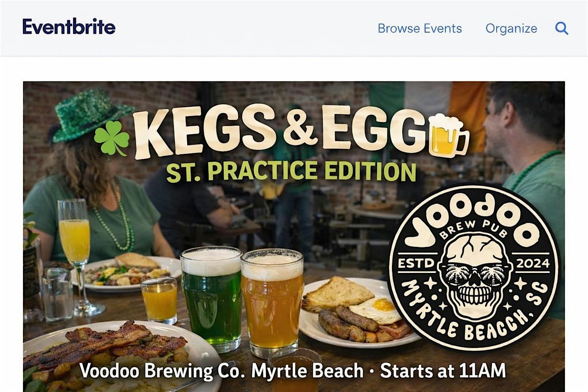Click the Starts at 11AM text
Image resolution: width=588 pixels, height=392 pixels.
[443, 370]
